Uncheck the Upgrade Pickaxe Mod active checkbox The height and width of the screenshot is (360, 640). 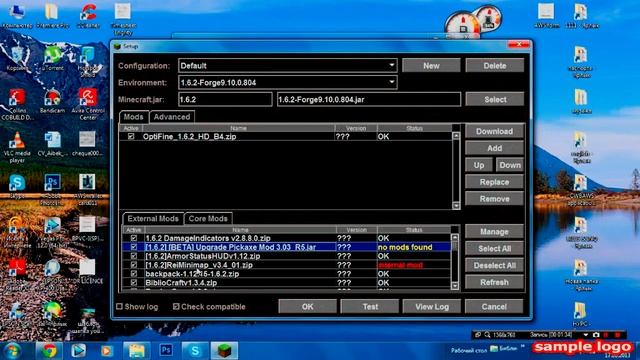pos(133,247)
